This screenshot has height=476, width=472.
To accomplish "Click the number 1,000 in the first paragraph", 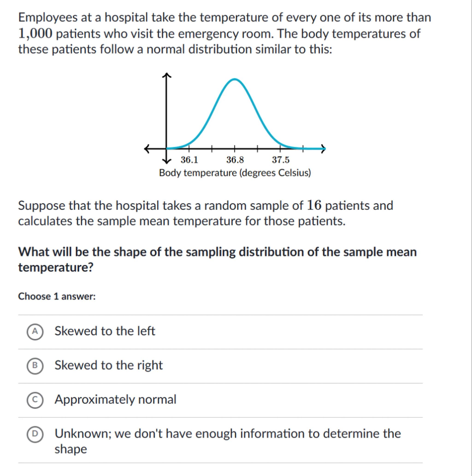I will pyautogui.click(x=35, y=34).
